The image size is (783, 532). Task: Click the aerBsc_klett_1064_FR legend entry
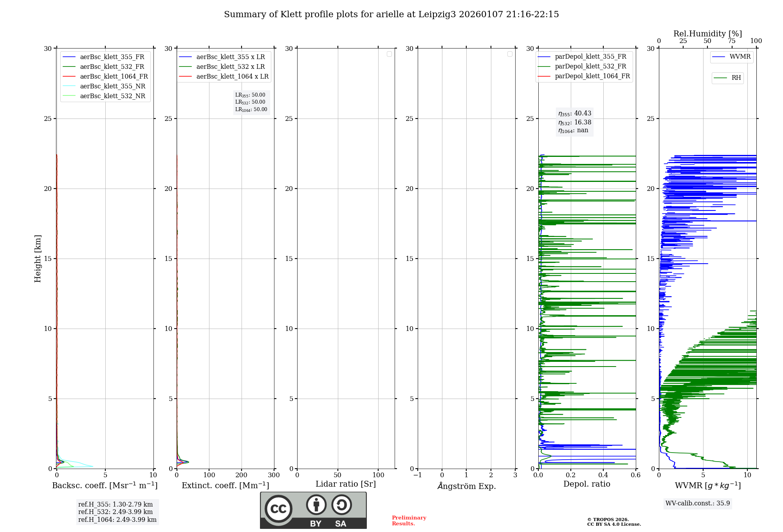coord(114,77)
